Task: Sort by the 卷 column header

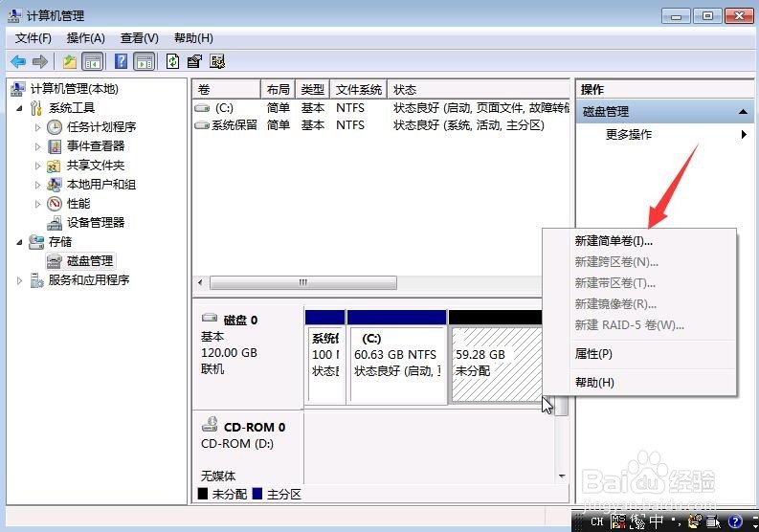Action: tap(227, 90)
